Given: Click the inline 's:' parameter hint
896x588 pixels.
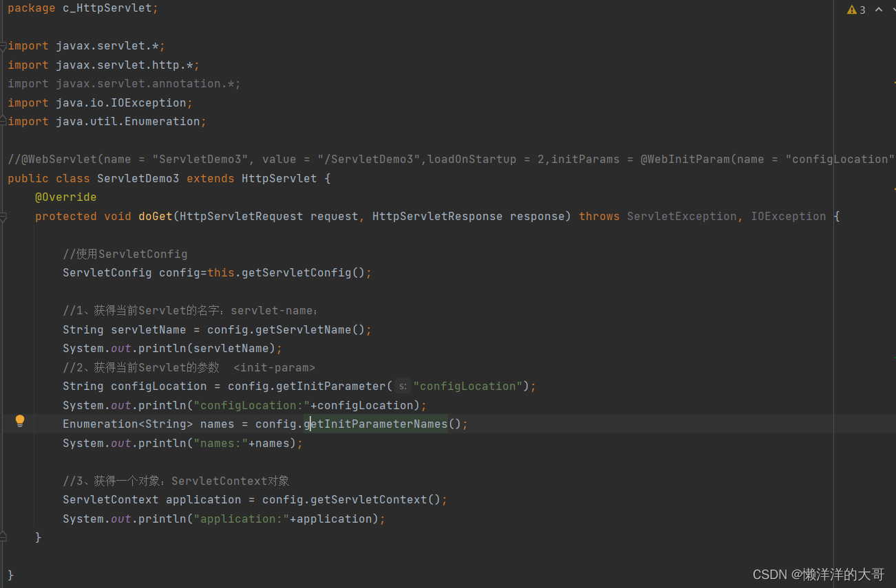Looking at the screenshot, I should point(402,386).
